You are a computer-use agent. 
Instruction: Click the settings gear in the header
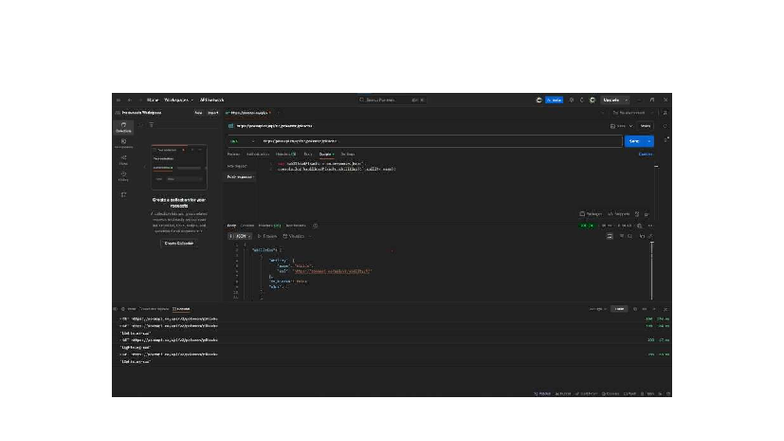click(572, 100)
